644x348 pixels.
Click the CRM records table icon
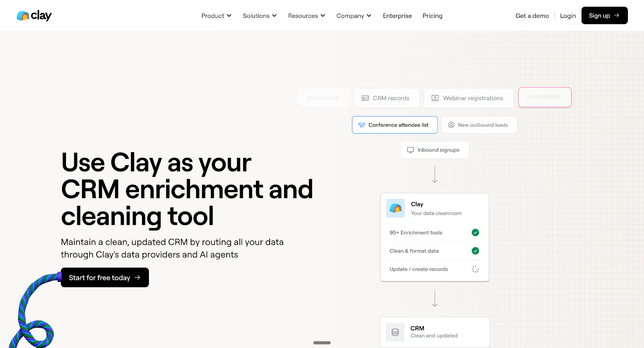click(365, 98)
